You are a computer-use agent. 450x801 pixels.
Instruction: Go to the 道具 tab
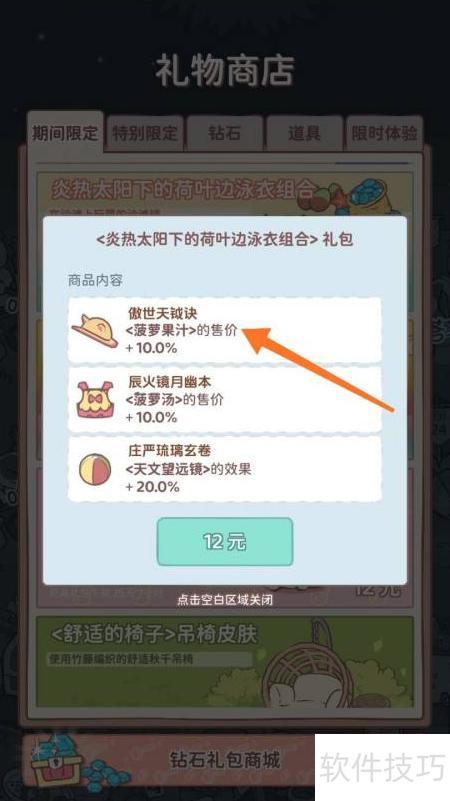click(x=304, y=133)
